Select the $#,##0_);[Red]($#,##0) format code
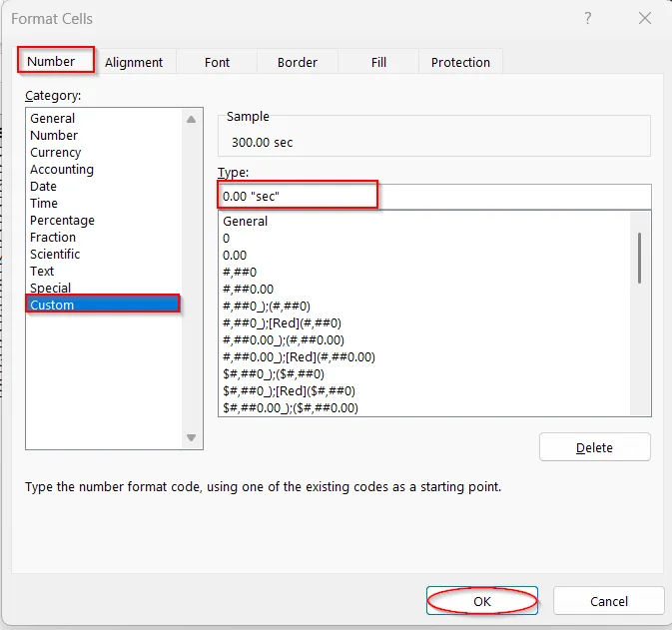Screen dimensions: 672x630 coord(424,390)
